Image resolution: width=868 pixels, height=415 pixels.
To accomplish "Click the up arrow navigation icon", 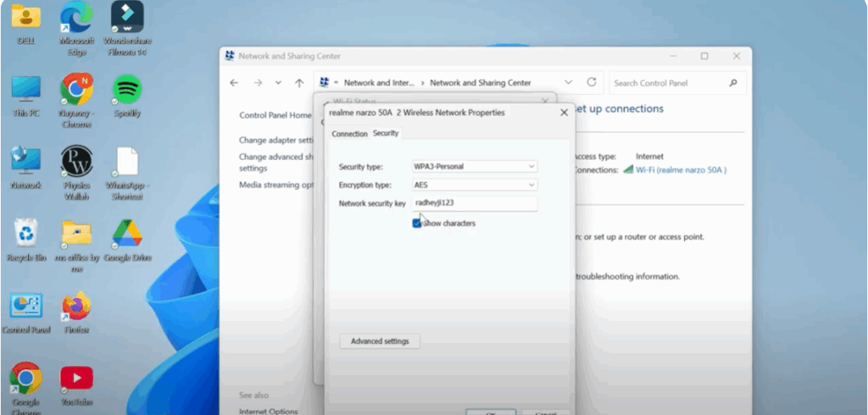I will [x=299, y=83].
